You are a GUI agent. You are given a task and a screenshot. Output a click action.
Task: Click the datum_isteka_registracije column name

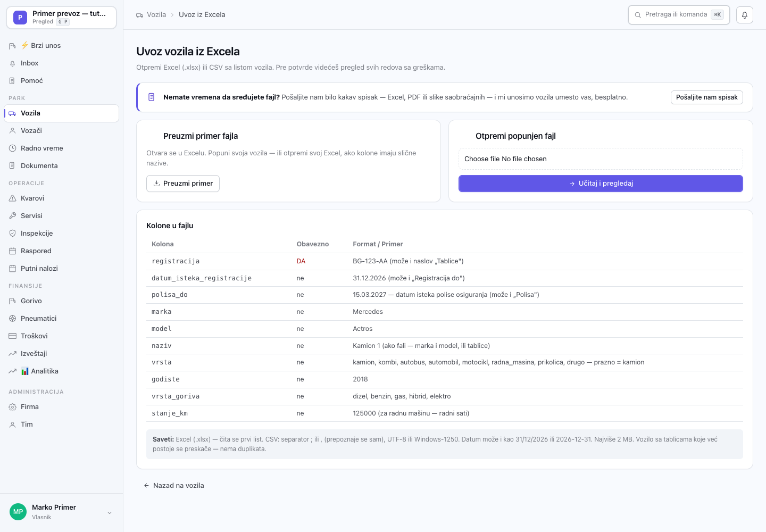202,278
